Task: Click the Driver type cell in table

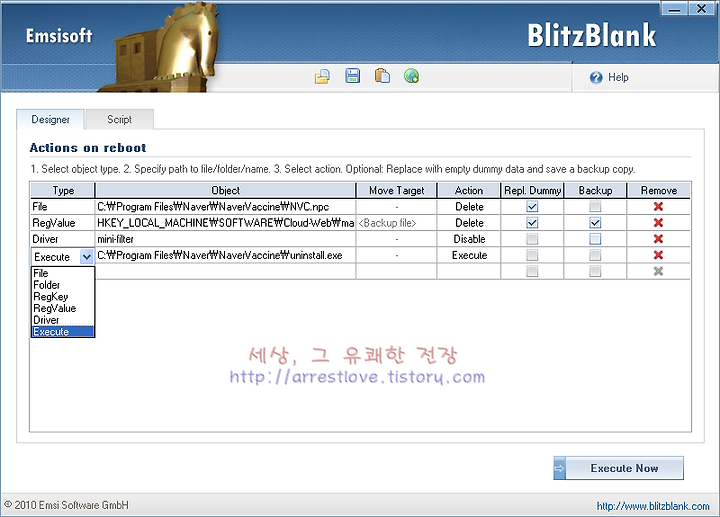Action: click(x=62, y=239)
